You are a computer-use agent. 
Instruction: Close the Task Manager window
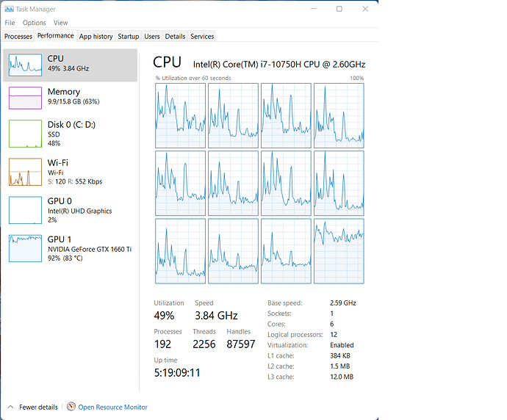[365, 9]
